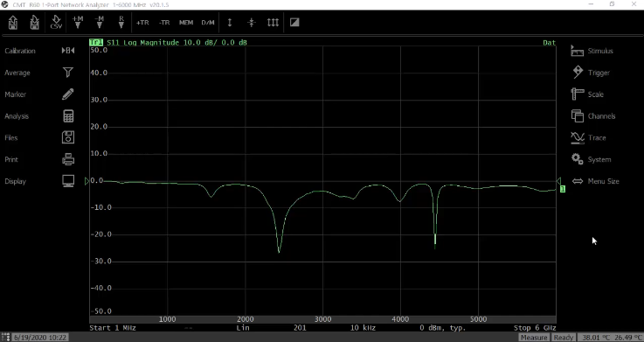The width and height of the screenshot is (644, 342).
Task: Open the Average menu
Action: pos(17,73)
